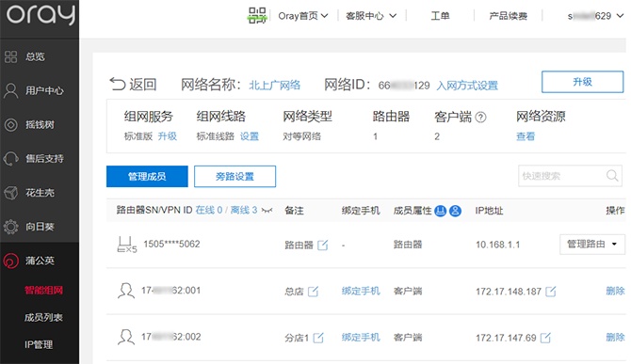Screen dimensions: 631x364
Task: Click 绑定手机 link for 总店
Action: tap(361, 291)
